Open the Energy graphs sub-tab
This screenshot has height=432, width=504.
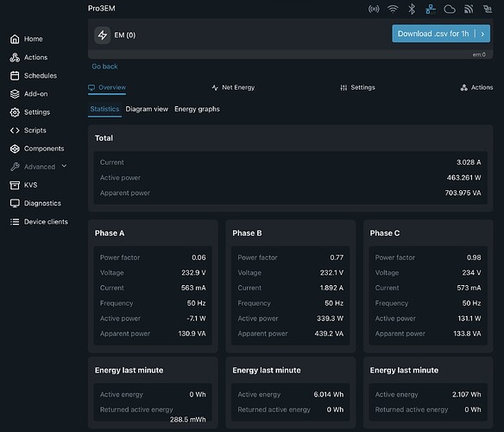pos(197,109)
